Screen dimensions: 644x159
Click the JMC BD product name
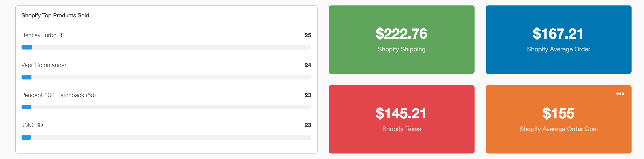pyautogui.click(x=32, y=125)
